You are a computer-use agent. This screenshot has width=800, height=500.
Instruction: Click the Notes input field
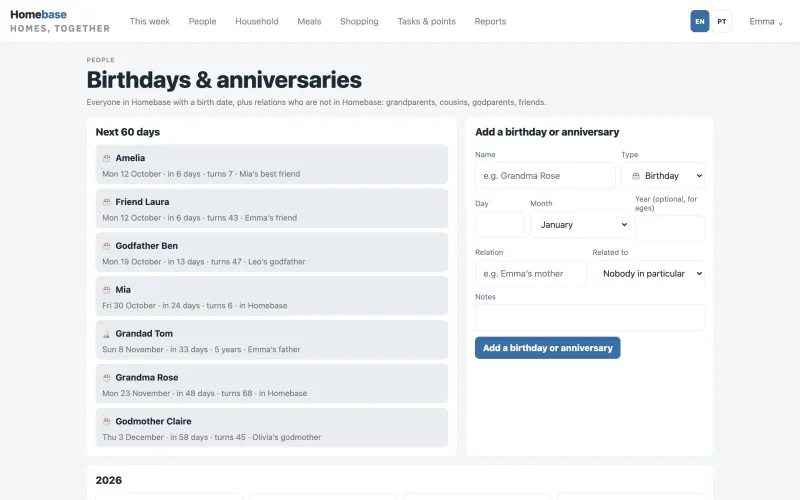pos(589,318)
